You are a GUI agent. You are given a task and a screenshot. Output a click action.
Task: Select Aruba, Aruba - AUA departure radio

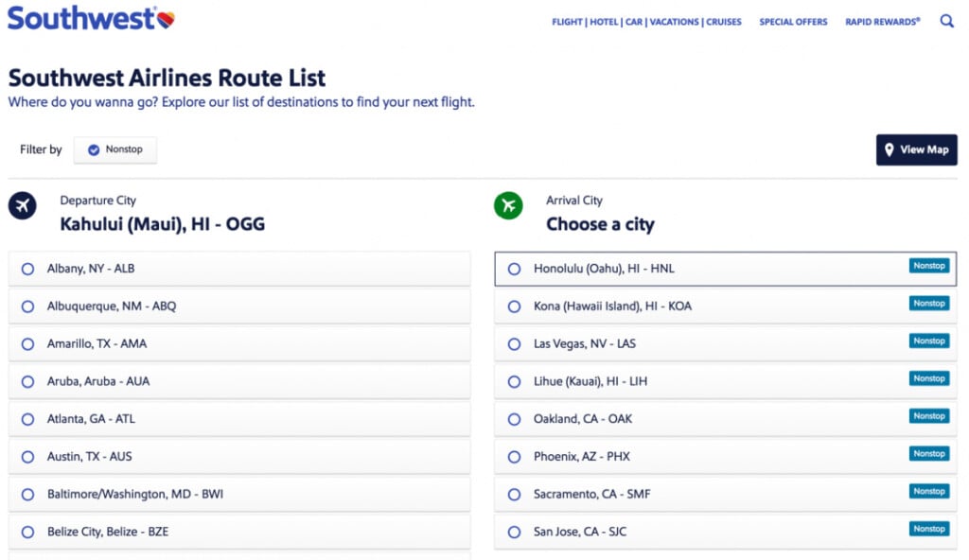point(27,382)
